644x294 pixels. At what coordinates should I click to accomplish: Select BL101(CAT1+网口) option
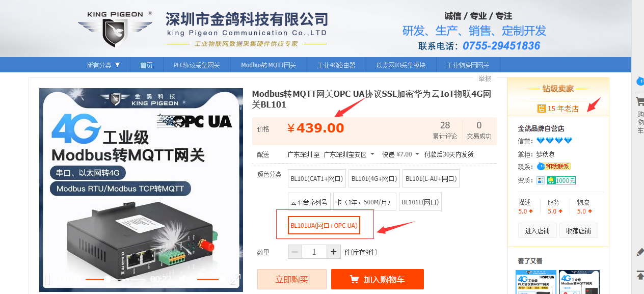[x=317, y=179]
